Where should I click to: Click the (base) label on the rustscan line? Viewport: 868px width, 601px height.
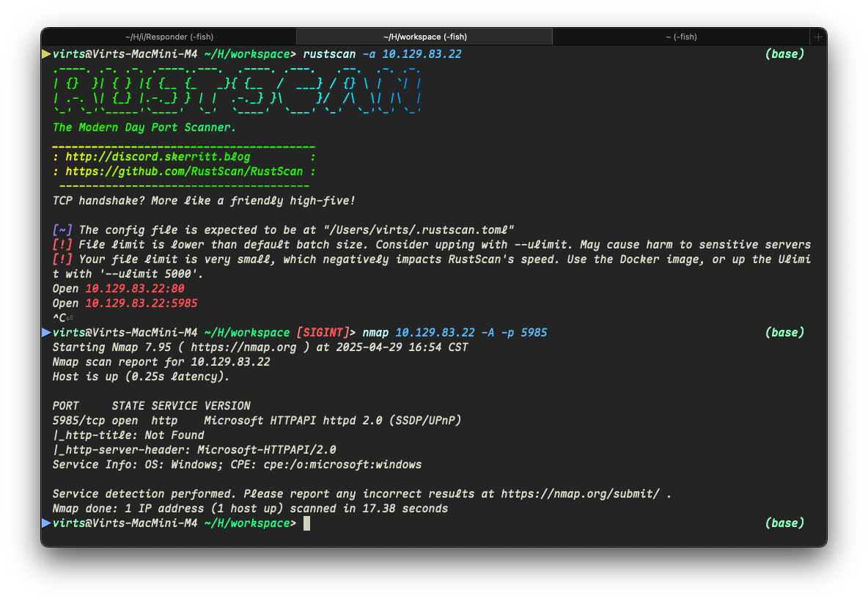coord(784,54)
